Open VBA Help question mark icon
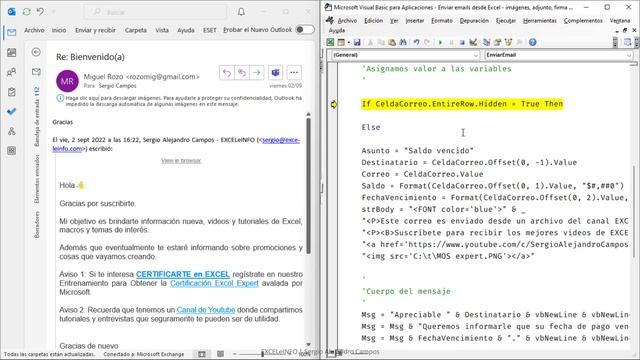Image resolution: width=640 pixels, height=360 pixels. click(x=532, y=42)
